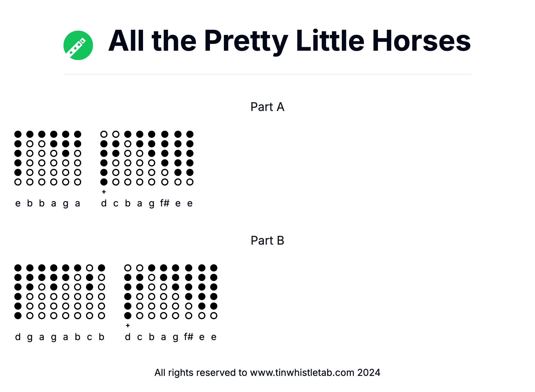The height and width of the screenshot is (392, 535).
Task: Click the green tin whistle logo
Action: click(78, 45)
